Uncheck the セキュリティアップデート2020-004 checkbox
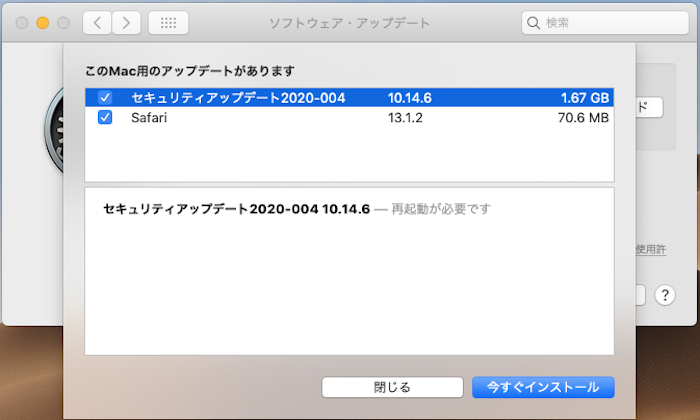700x420 pixels. (105, 98)
